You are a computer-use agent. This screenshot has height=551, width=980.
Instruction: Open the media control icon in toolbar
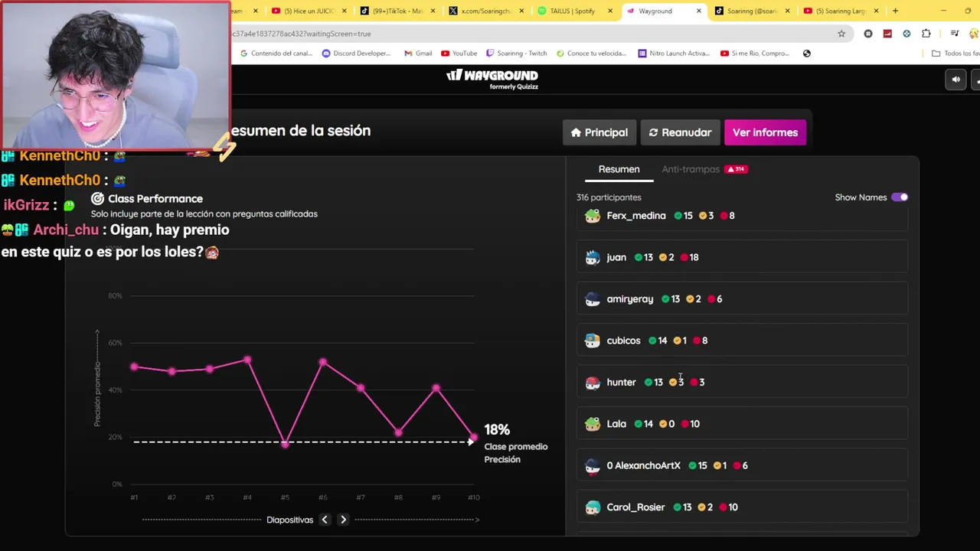click(954, 34)
